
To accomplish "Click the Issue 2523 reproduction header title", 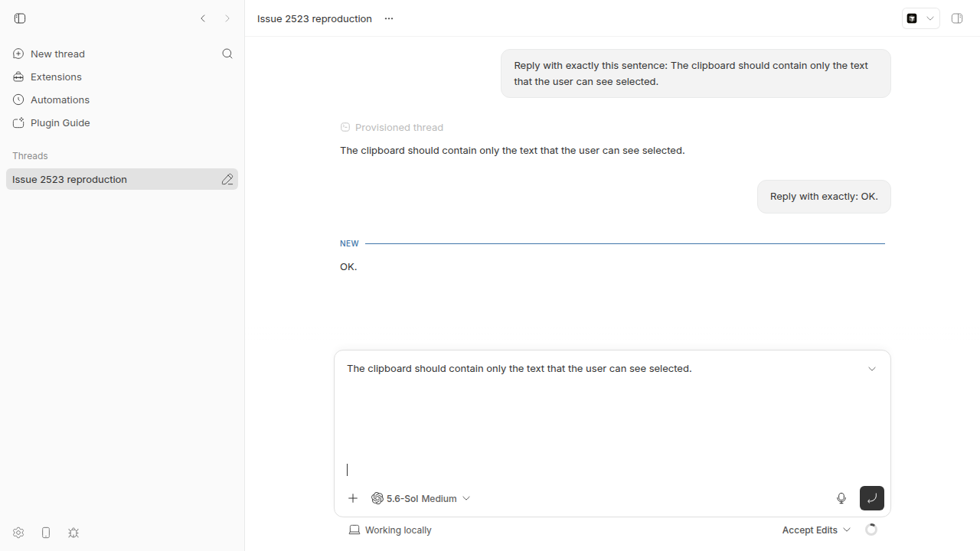I will pos(315,18).
